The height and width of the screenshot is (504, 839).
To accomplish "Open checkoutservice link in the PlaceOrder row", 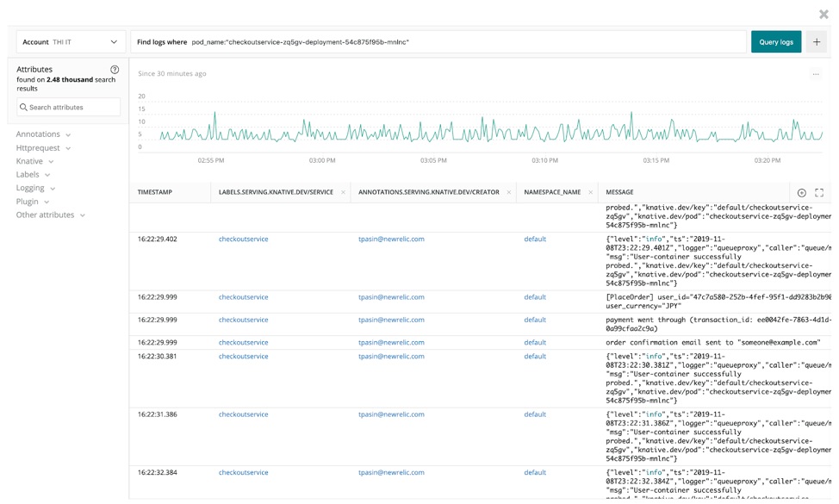I will coord(244,297).
